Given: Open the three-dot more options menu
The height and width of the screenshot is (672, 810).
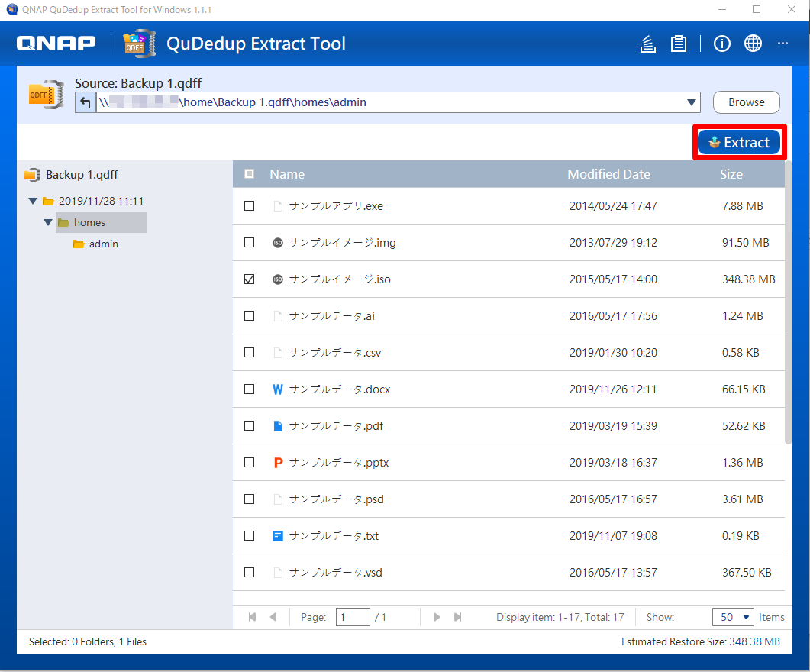Looking at the screenshot, I should pos(783,44).
